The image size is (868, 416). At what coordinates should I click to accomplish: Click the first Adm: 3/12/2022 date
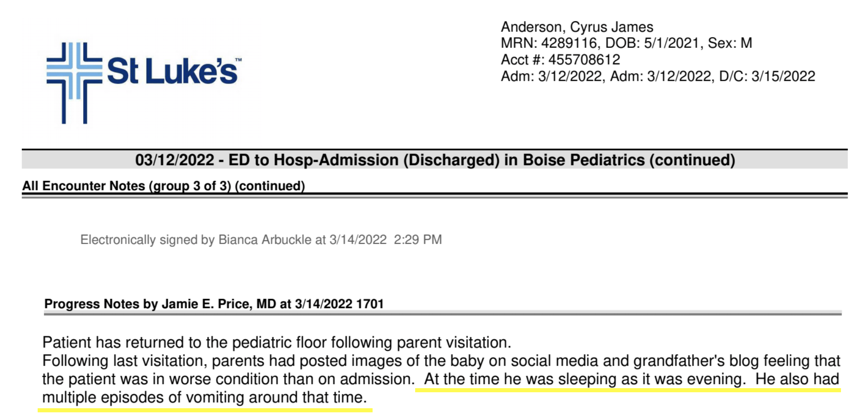tap(552, 77)
